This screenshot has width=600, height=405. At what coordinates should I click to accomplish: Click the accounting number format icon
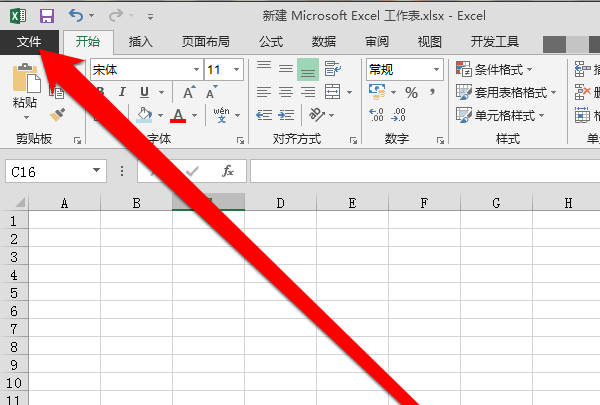377,92
